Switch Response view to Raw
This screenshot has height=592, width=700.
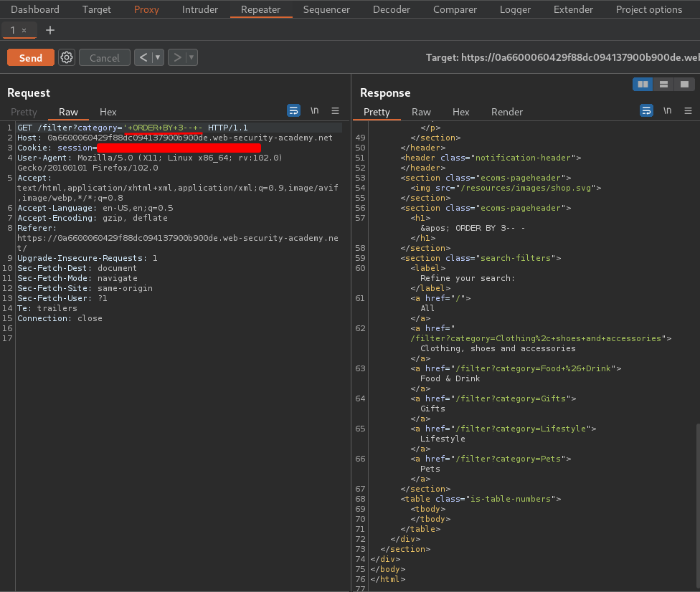coord(421,112)
